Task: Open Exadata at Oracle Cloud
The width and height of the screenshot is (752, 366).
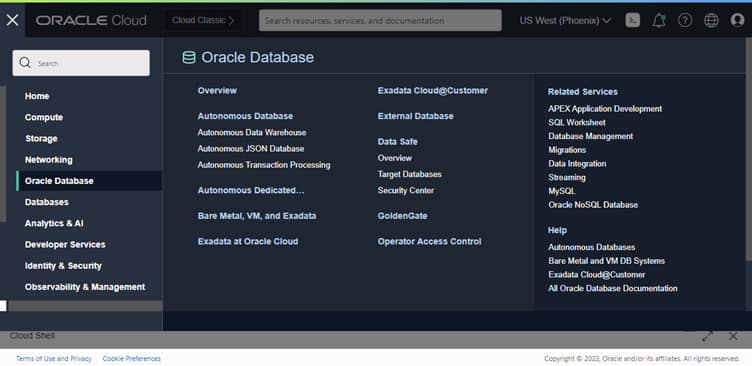Action: [248, 241]
